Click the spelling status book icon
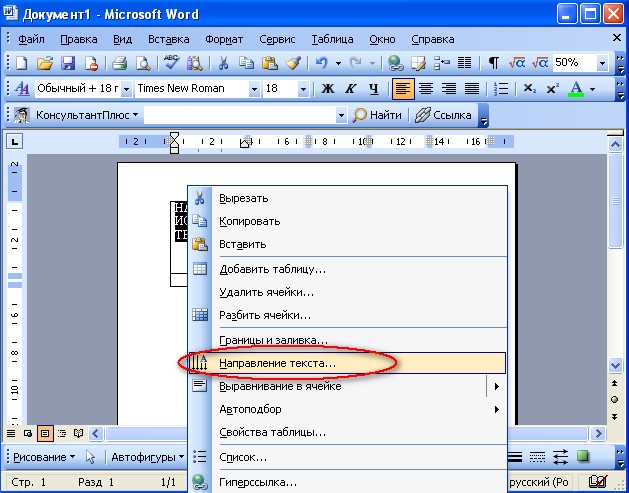The image size is (629, 493). pyautogui.click(x=598, y=481)
